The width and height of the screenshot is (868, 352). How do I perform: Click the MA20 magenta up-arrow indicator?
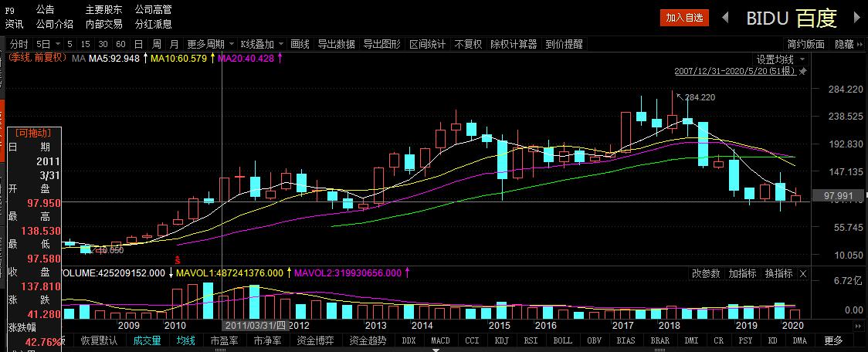280,58
